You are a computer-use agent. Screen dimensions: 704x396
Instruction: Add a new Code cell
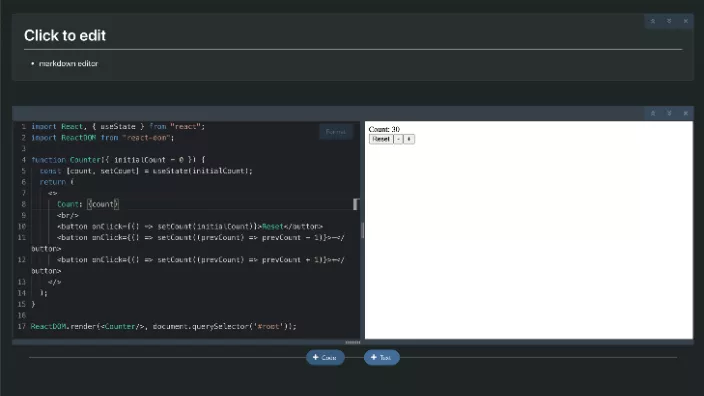325,357
